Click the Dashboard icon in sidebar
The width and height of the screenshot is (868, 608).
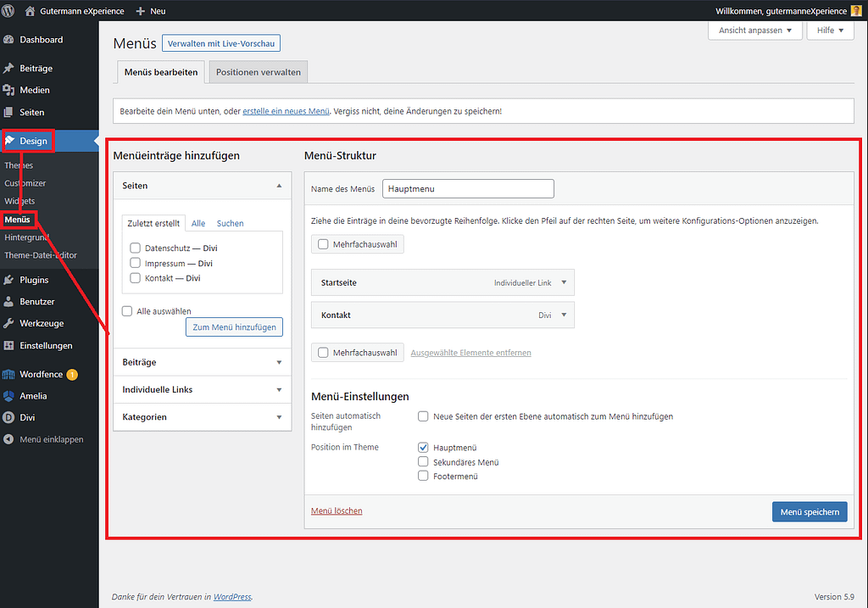[x=9, y=40]
